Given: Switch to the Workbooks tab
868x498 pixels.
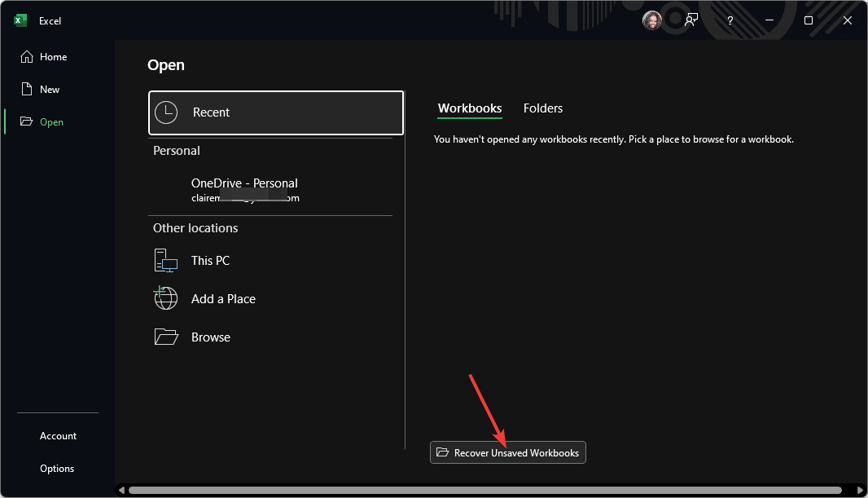Looking at the screenshot, I should point(470,108).
